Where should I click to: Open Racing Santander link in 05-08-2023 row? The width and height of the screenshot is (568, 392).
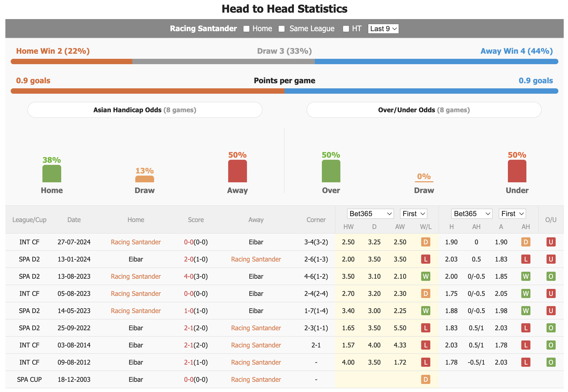[x=136, y=293]
